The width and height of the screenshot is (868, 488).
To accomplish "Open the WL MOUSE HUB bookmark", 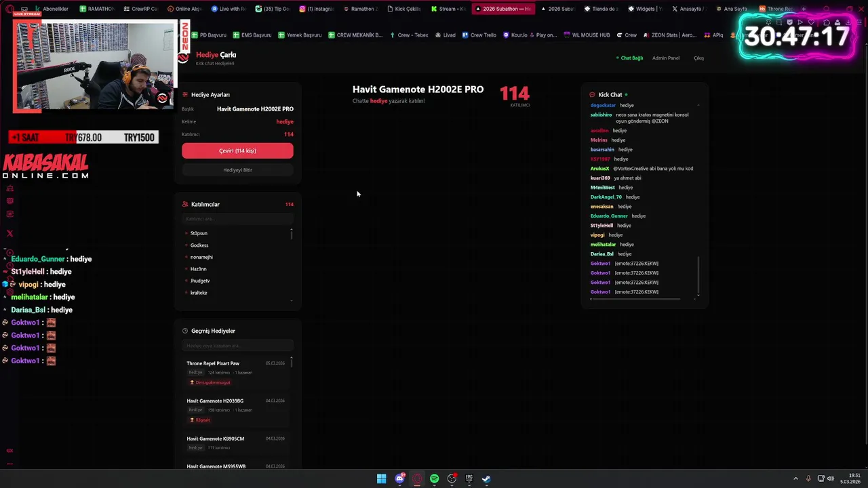I will point(587,35).
